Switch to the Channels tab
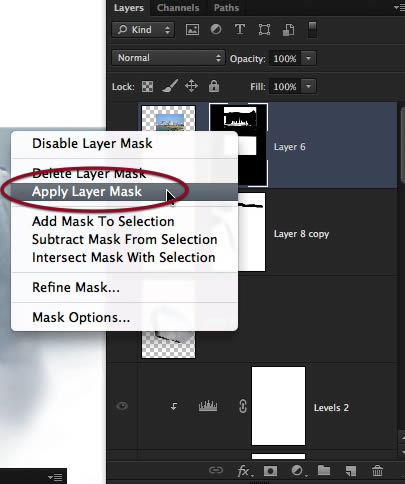This screenshot has width=405, height=484. [178, 8]
